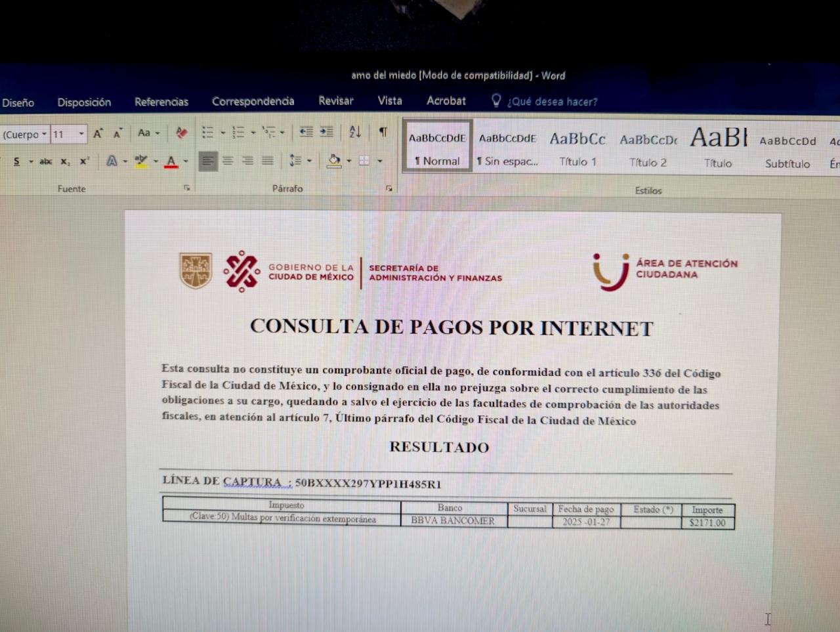Image resolution: width=840 pixels, height=632 pixels.
Task: Sort text with the A-Z sort icon
Action: coord(355,132)
